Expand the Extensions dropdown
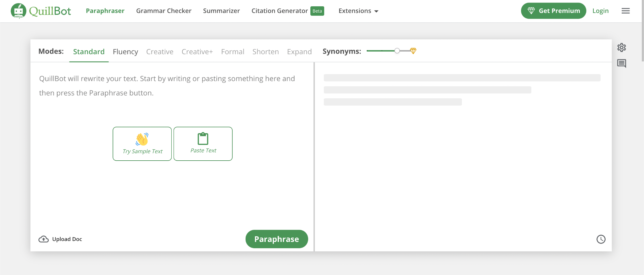The width and height of the screenshot is (644, 275). pyautogui.click(x=358, y=11)
